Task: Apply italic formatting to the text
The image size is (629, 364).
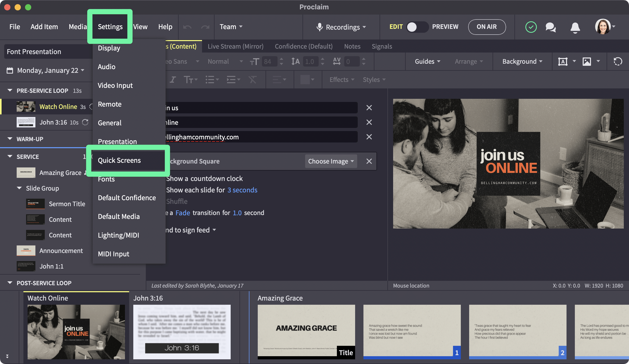Action: pos(173,80)
